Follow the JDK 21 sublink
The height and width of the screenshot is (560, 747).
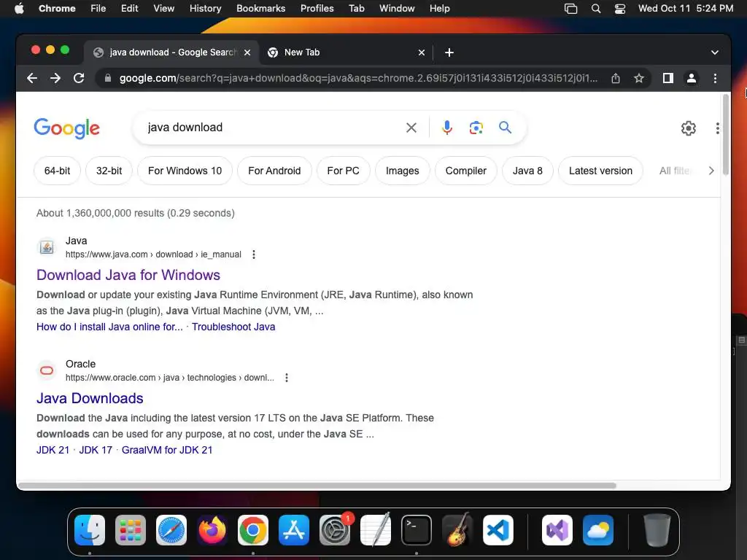53,450
